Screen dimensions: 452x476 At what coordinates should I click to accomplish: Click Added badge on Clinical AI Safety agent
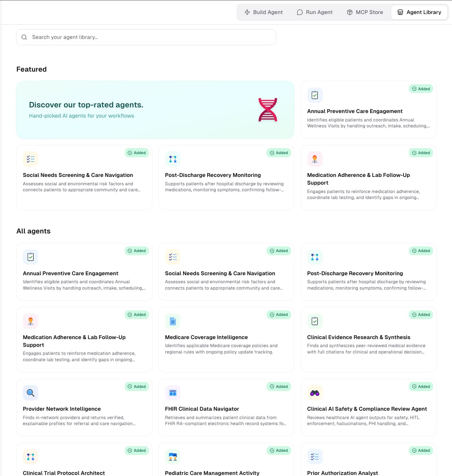tap(421, 386)
